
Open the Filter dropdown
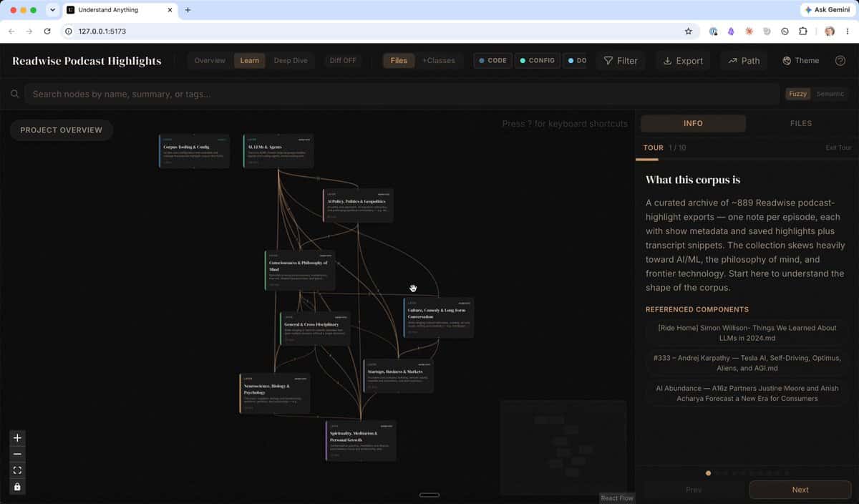[x=621, y=61]
